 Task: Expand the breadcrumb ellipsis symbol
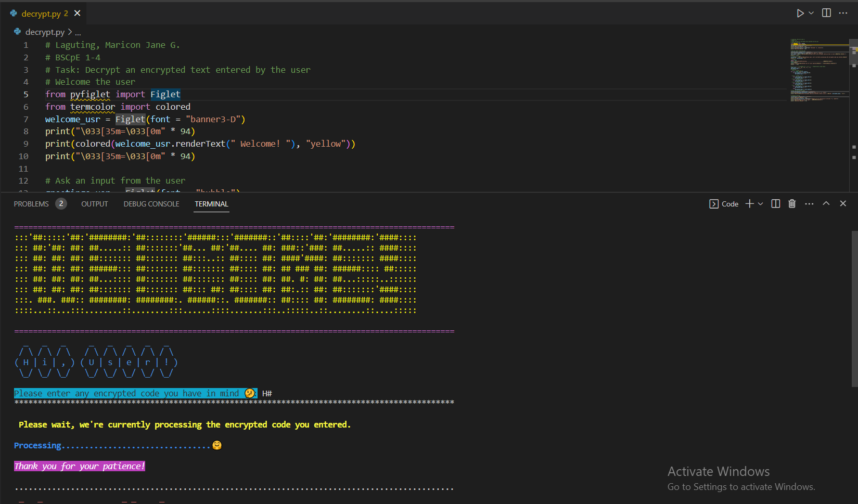78,32
